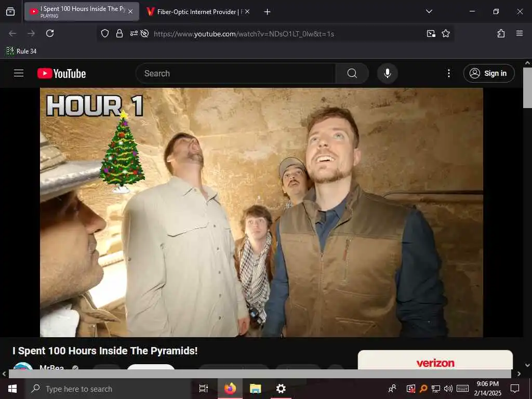Open the touch keyboard tray icon
Screen dimensions: 532x399
click(462, 389)
